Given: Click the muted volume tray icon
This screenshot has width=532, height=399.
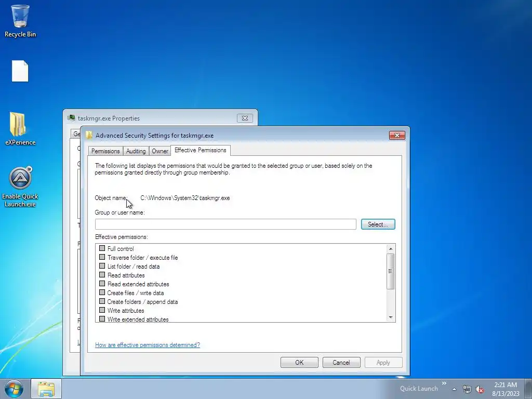Looking at the screenshot, I should coord(480,389).
